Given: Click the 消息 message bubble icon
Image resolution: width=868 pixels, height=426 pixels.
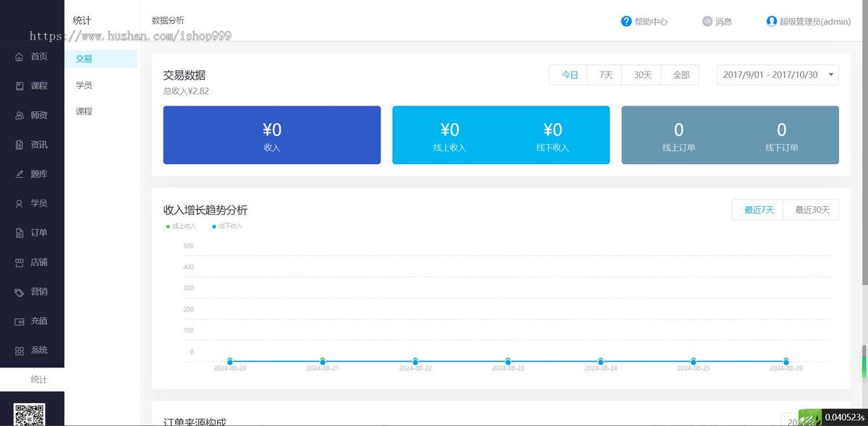Looking at the screenshot, I should tap(707, 22).
